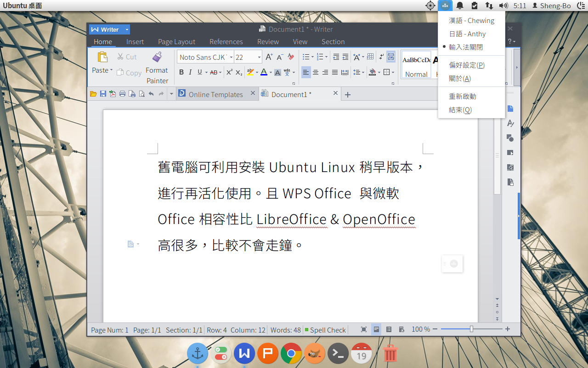Center align the paragraph

(316, 72)
